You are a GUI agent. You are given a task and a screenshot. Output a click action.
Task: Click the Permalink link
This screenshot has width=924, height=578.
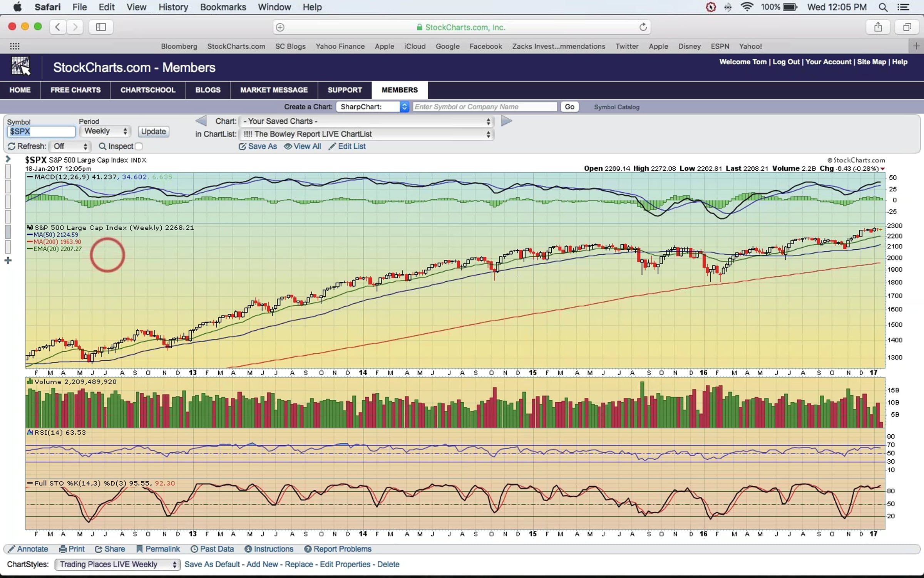[158, 549]
